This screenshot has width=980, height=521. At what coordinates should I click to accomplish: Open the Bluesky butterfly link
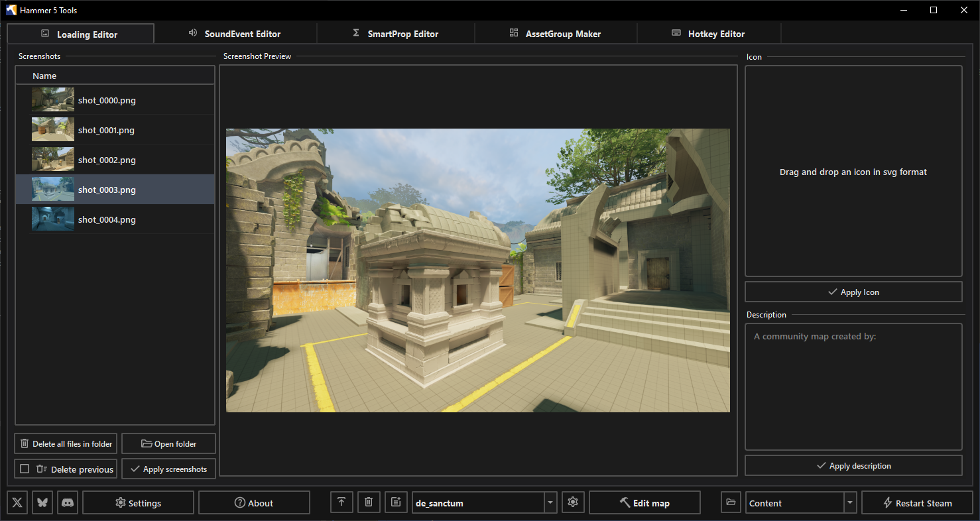point(42,502)
